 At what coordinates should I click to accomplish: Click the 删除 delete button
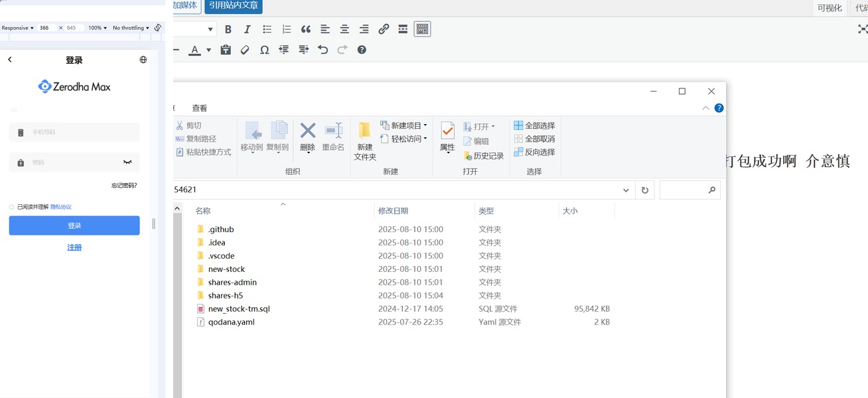308,137
